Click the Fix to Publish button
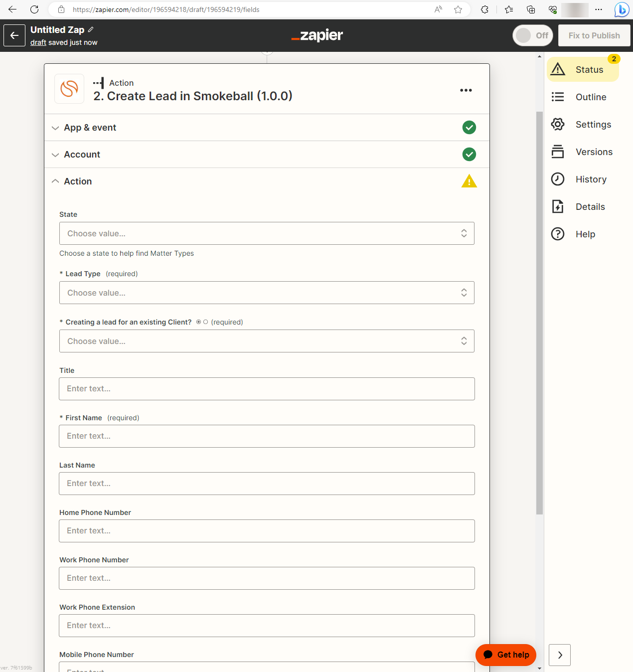The image size is (633, 672). [x=594, y=35]
